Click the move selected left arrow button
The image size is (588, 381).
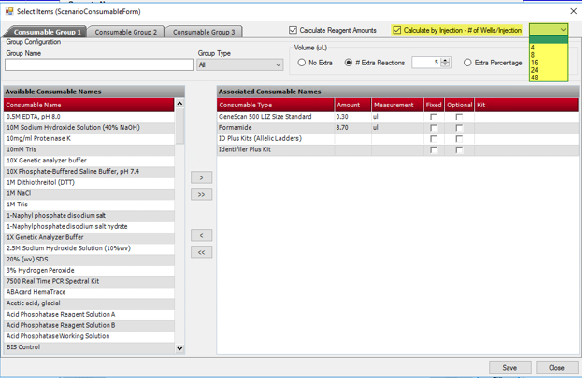coord(201,235)
